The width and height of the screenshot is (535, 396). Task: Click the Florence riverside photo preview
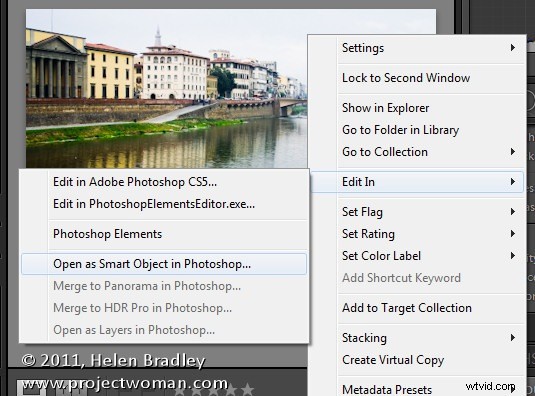167,89
